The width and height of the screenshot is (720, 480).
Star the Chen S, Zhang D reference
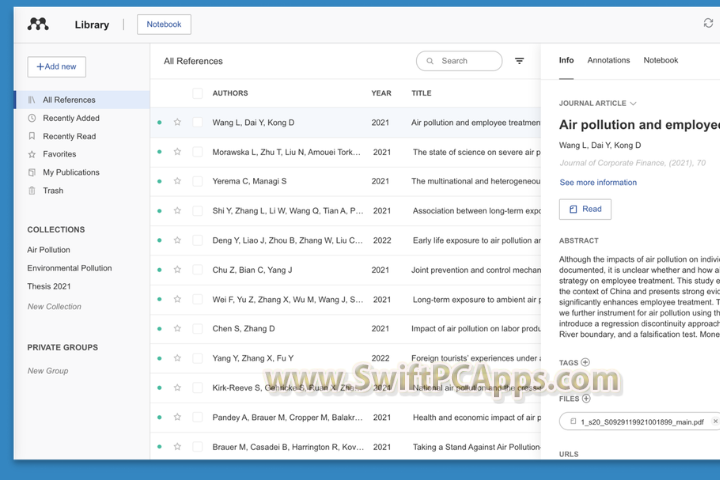coord(177,328)
